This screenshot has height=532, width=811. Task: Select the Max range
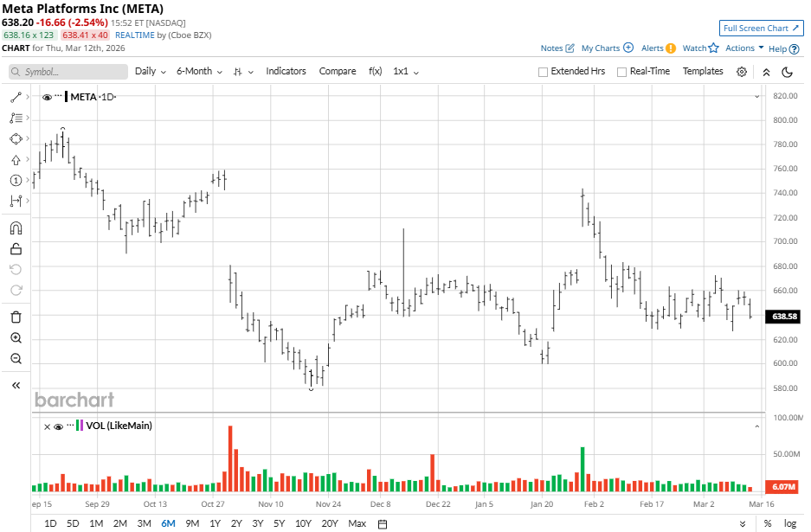[x=357, y=523]
